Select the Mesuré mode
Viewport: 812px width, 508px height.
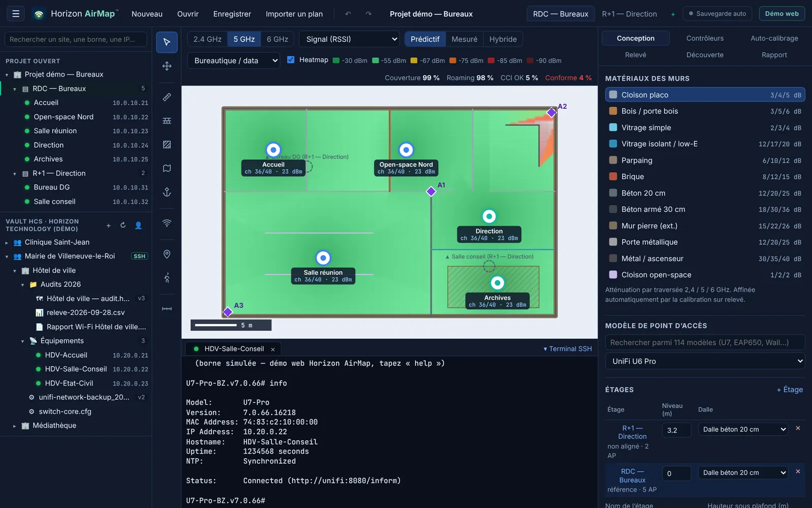pyautogui.click(x=464, y=39)
